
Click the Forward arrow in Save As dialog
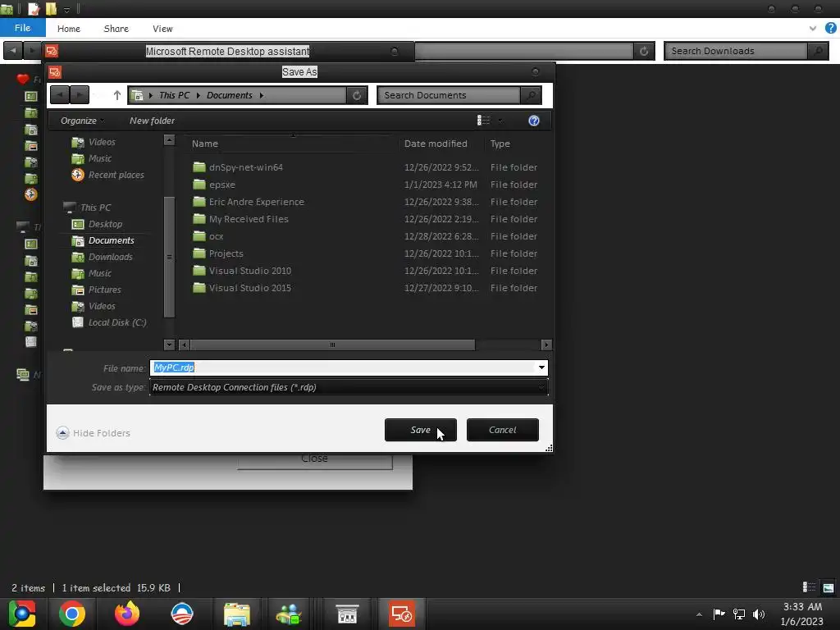coord(80,95)
